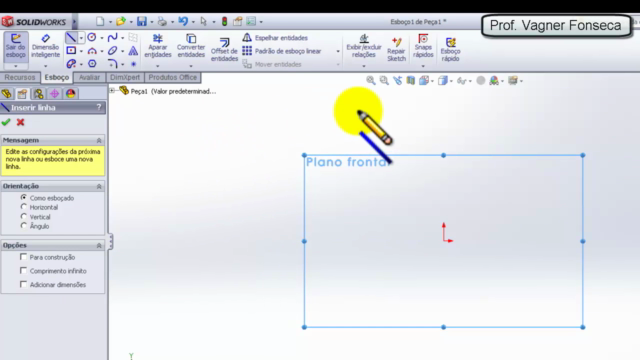Image resolution: width=640 pixels, height=360 pixels.
Task: Select the 'Como esboçado' orientation option
Action: coord(24,198)
